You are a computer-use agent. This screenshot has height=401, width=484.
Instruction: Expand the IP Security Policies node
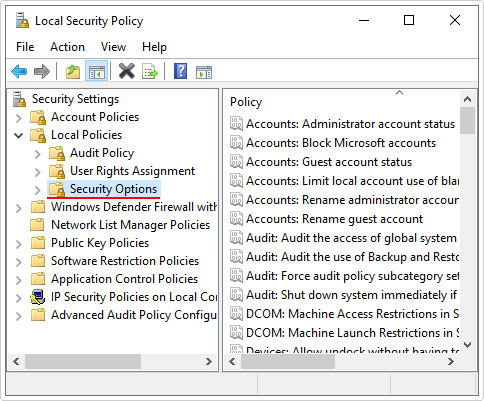tap(19, 298)
